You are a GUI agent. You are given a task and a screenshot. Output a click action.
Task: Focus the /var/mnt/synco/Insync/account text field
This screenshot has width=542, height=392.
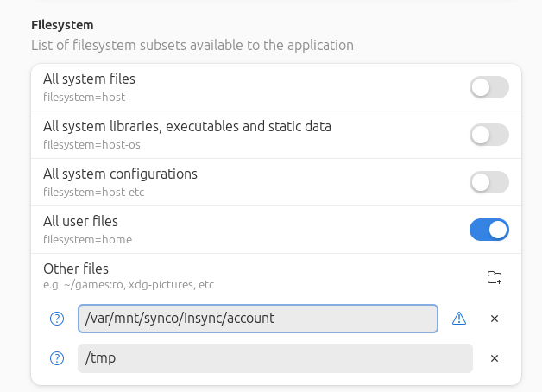coord(257,319)
